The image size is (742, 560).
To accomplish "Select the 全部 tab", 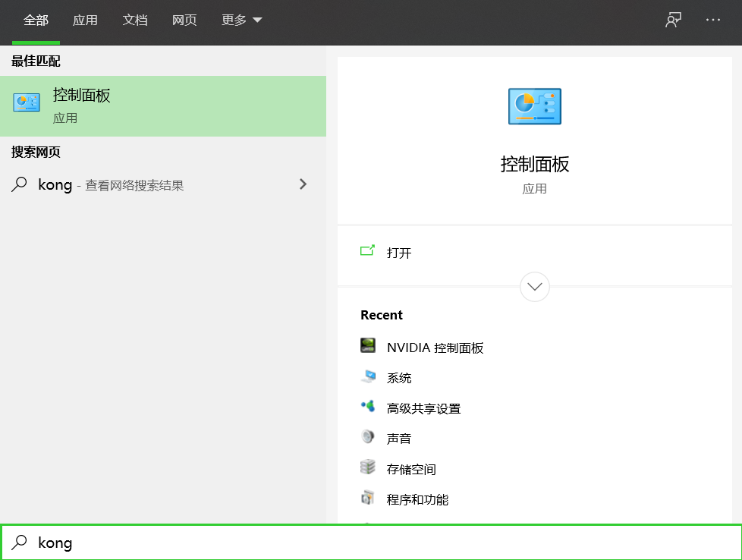I will (36, 20).
